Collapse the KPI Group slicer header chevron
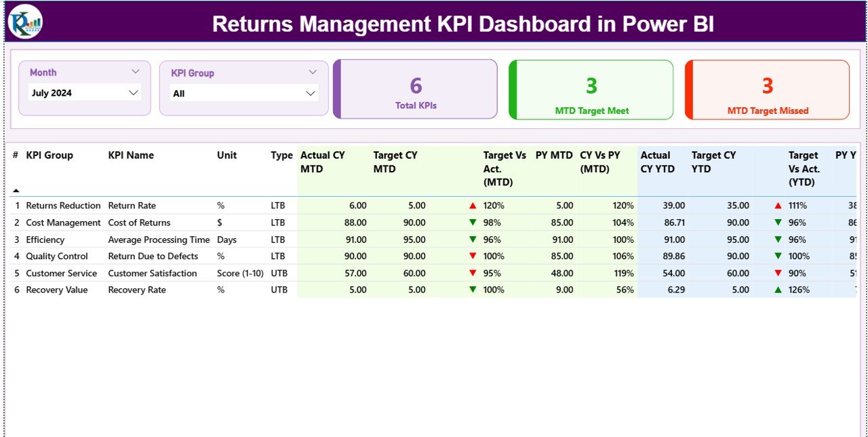The width and height of the screenshot is (868, 437). [x=313, y=72]
